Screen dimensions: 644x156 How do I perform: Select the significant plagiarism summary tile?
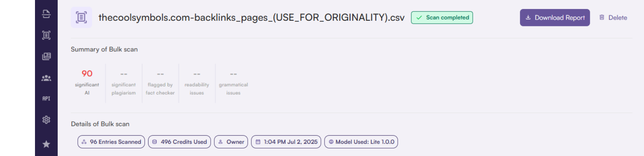click(x=124, y=83)
